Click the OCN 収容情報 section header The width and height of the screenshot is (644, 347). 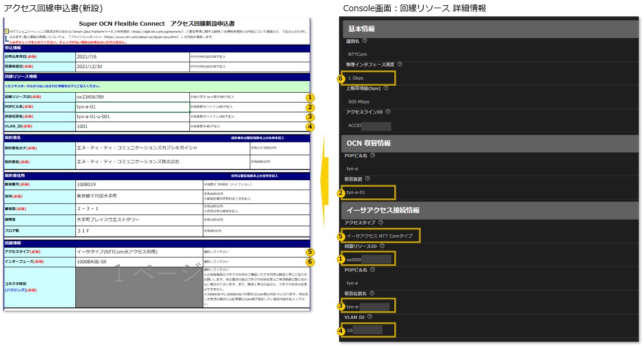click(x=491, y=143)
